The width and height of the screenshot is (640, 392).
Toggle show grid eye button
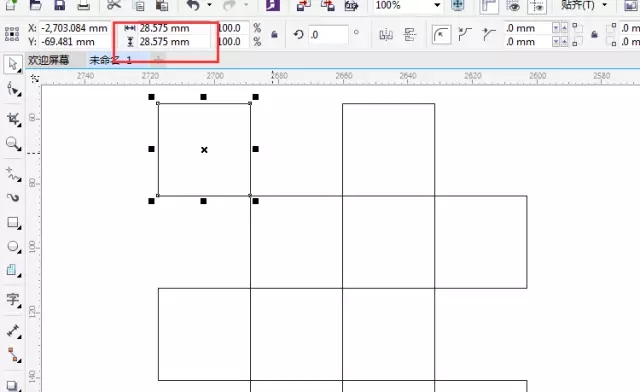[x=513, y=6]
